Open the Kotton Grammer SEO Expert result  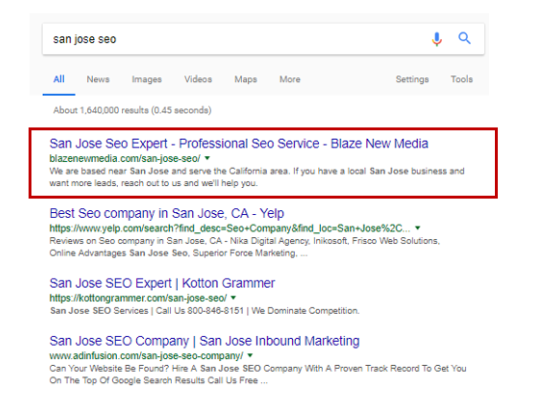click(162, 283)
